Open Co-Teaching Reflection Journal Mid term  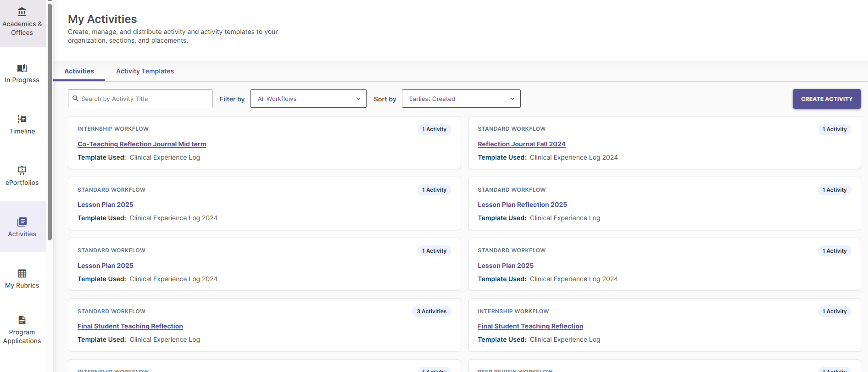pyautogui.click(x=142, y=144)
